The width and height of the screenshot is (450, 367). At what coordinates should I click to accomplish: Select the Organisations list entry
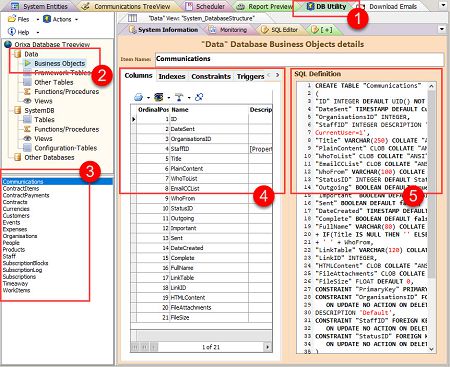(20, 236)
